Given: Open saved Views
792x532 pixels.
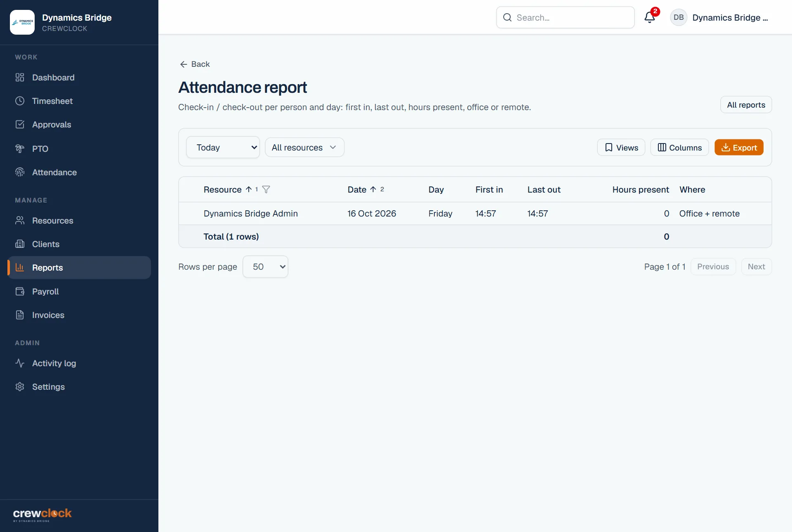Looking at the screenshot, I should click(621, 147).
